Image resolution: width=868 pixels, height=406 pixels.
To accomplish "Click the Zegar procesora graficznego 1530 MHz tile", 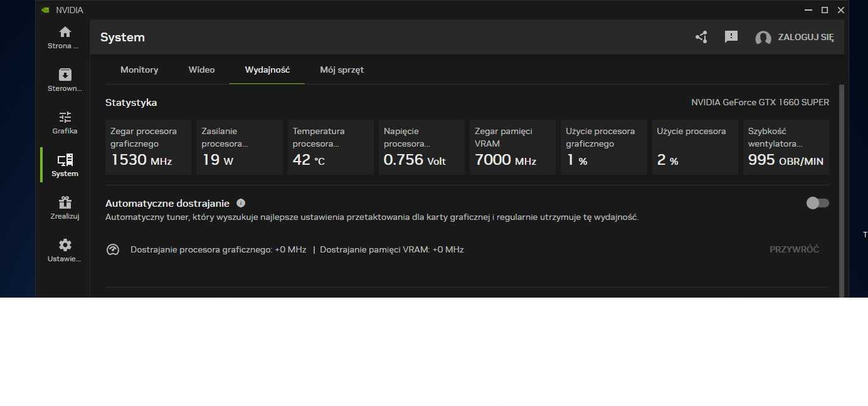I will pos(148,147).
